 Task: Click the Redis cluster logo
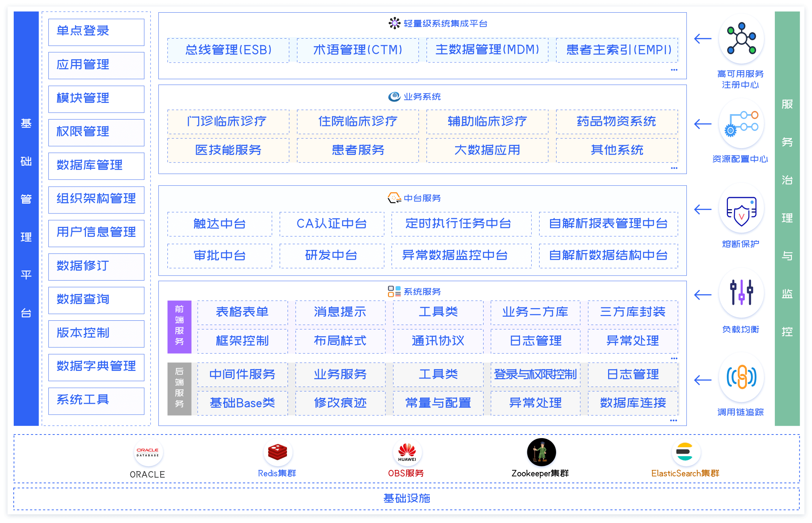[x=278, y=452]
